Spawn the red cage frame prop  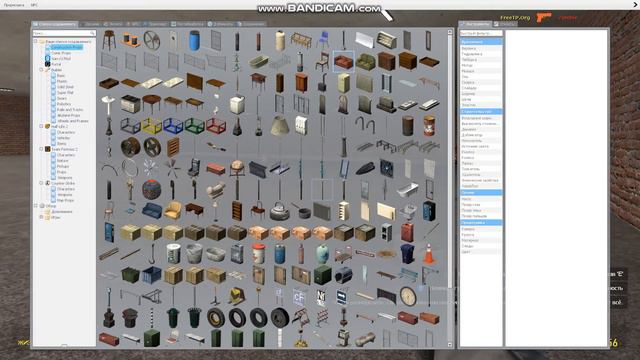point(216,126)
